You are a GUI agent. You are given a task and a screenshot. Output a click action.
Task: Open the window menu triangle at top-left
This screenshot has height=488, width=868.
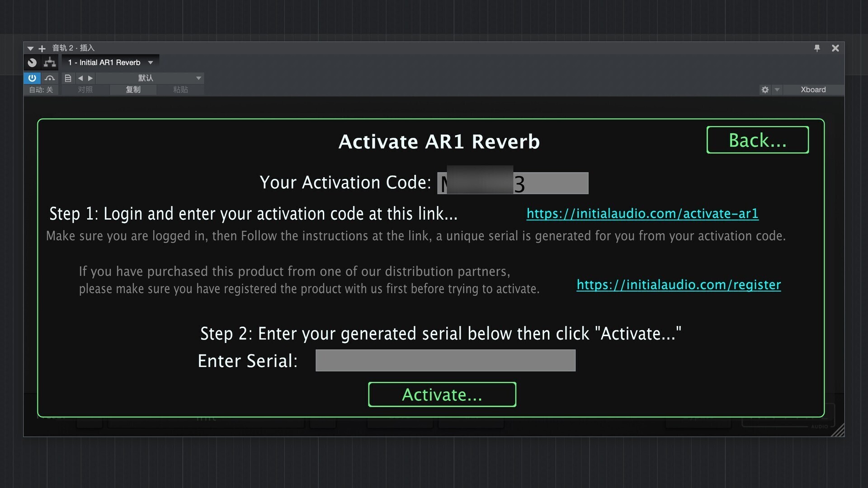(x=30, y=48)
